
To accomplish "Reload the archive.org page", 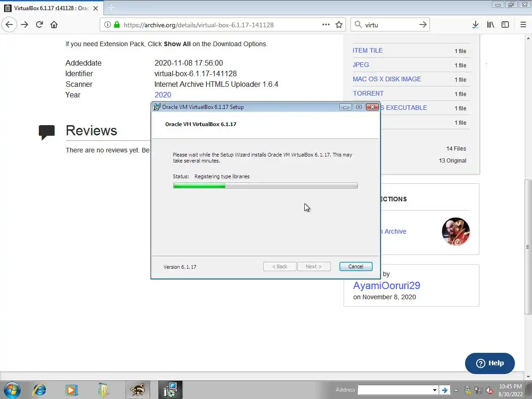I will coord(39,24).
